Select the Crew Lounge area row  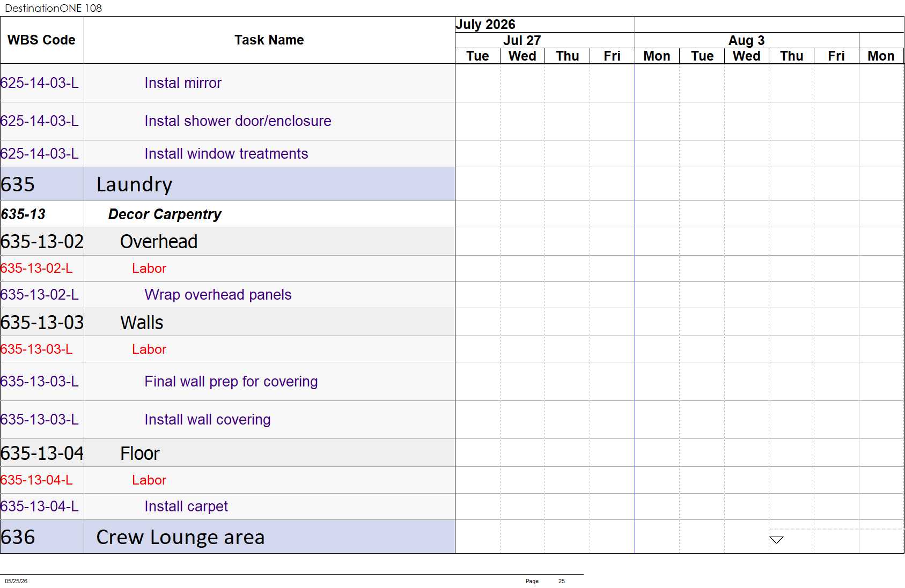click(x=227, y=537)
